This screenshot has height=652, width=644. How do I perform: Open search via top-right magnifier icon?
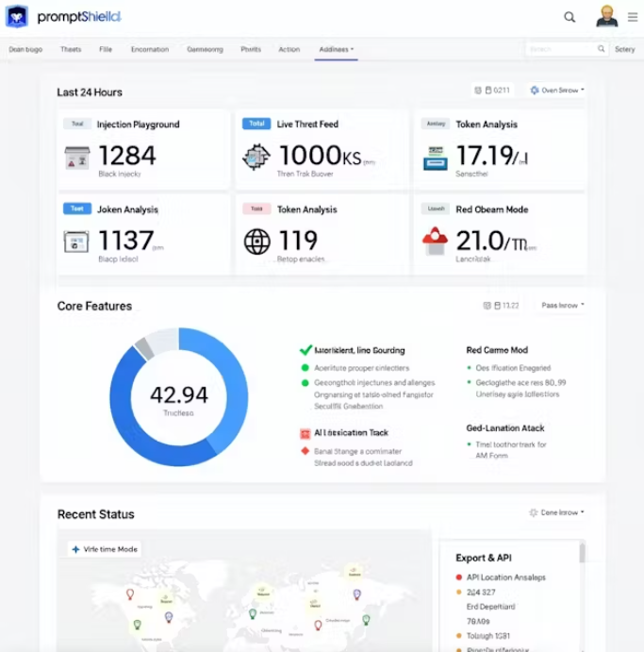pyautogui.click(x=570, y=17)
